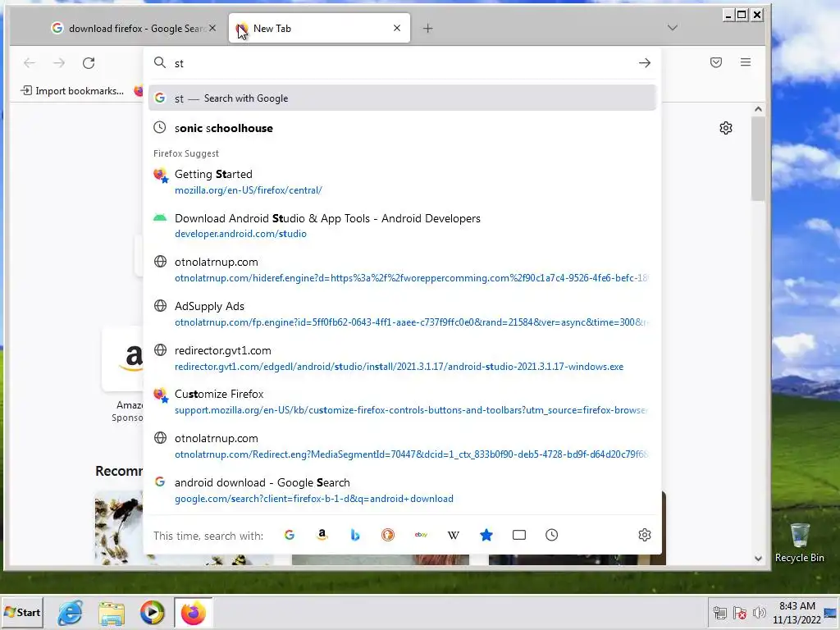840x630 pixels.
Task: Open the insects recommended story thumbnail
Action: (x=119, y=527)
